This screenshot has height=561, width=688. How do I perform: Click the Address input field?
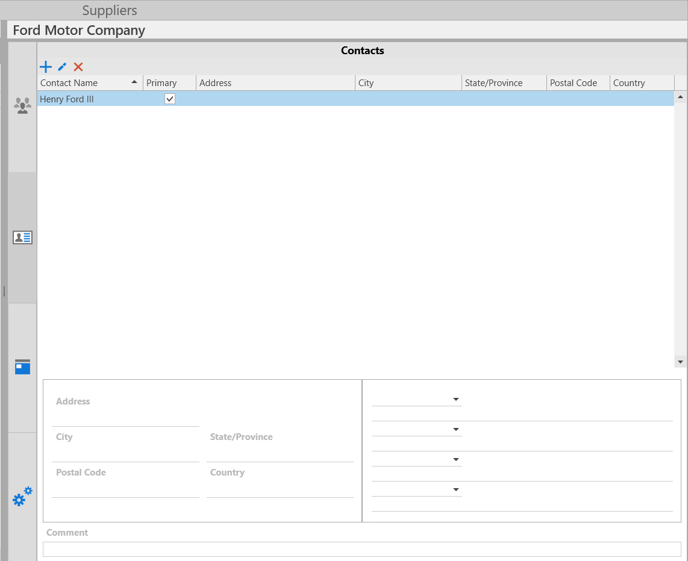[125, 418]
